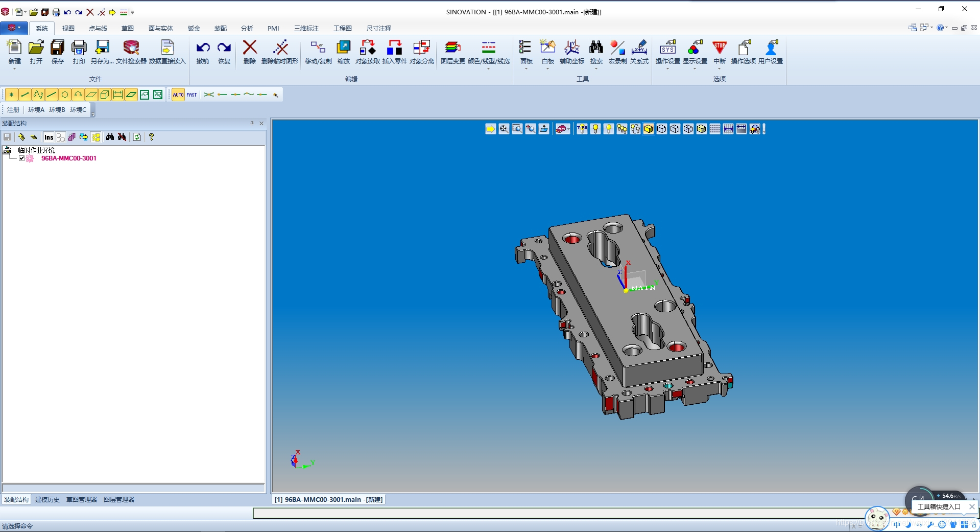The width and height of the screenshot is (980, 532).
Task: Toggle the shaded yellow cube display mode
Action: [x=649, y=129]
